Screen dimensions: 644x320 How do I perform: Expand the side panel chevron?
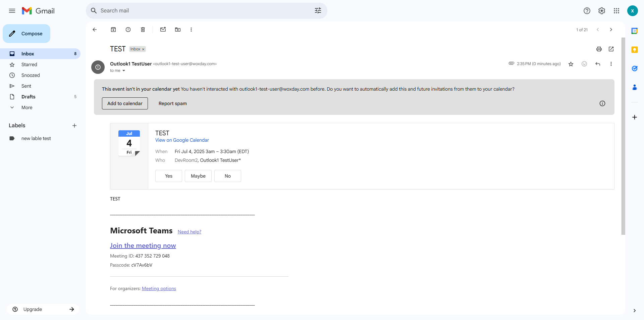point(635,311)
